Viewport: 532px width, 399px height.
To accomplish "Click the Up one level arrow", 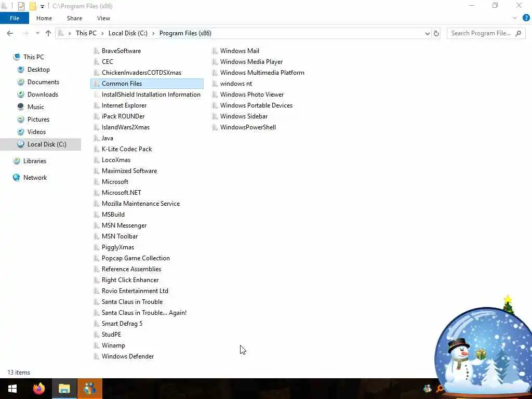I will 48,33.
